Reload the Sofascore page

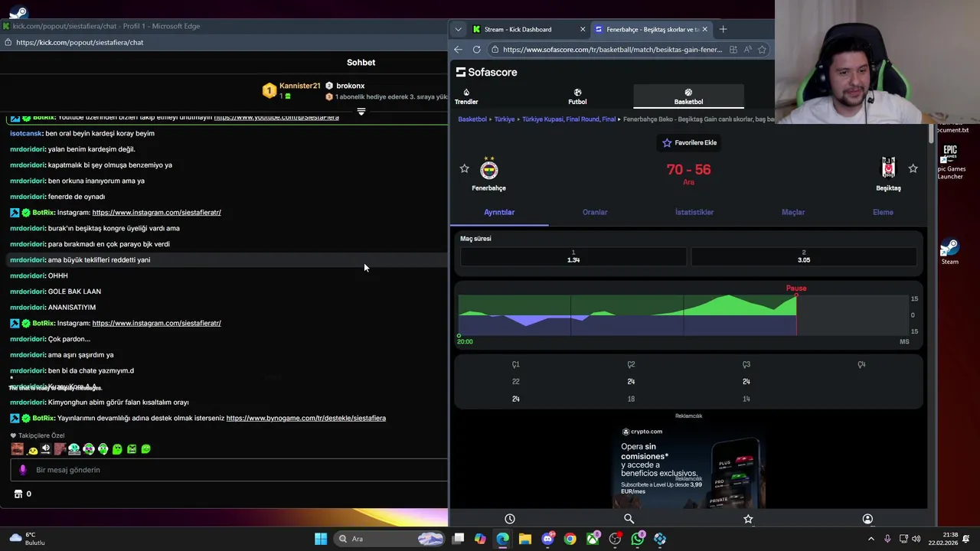tap(476, 50)
